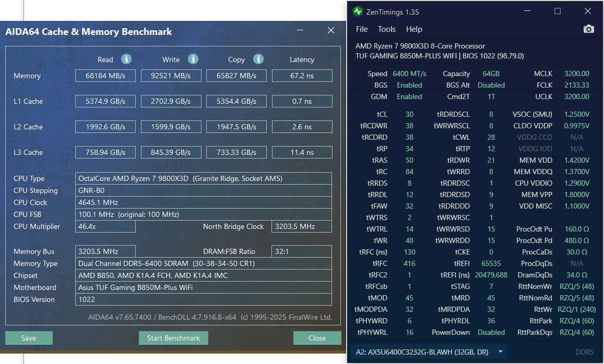
Task: Click the DRAM:FSB Ratio field 32:1
Action: 302,251
